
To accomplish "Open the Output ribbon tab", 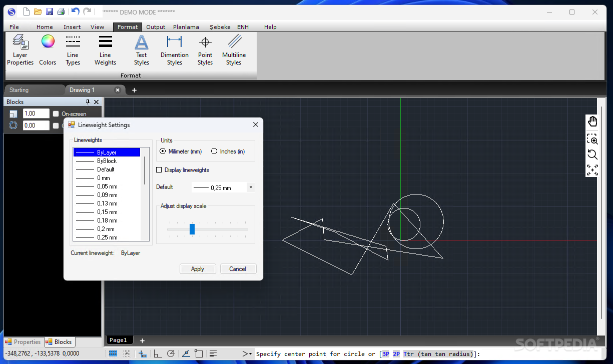I will coord(156,27).
